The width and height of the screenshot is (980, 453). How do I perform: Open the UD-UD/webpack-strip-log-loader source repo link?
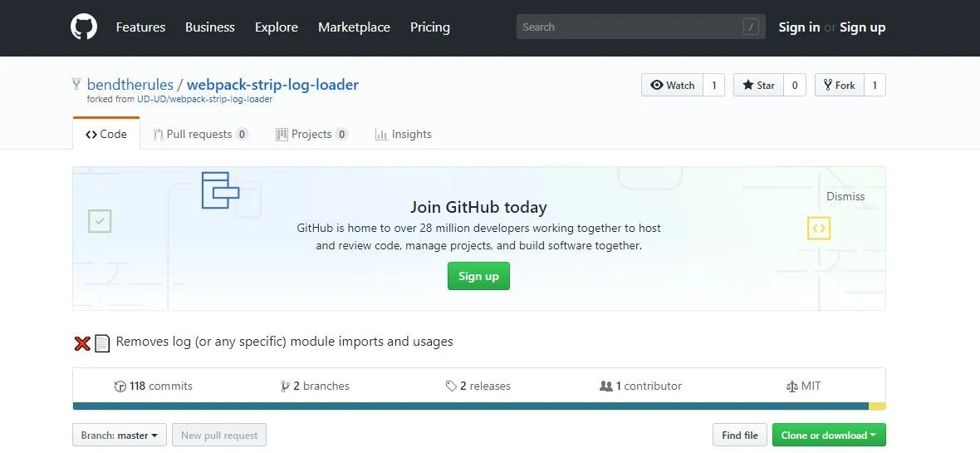coord(205,99)
